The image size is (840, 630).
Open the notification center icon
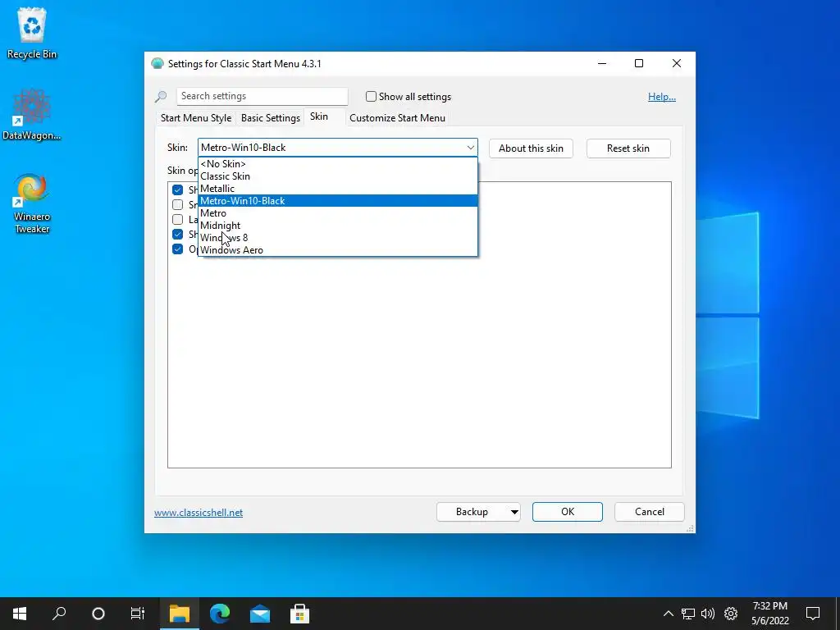point(813,614)
